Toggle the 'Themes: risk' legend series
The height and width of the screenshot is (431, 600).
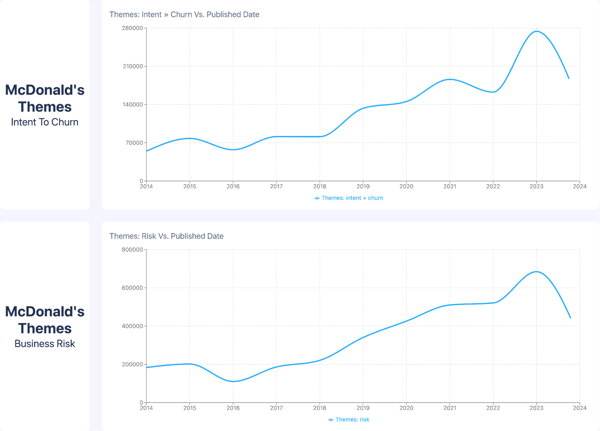point(352,420)
